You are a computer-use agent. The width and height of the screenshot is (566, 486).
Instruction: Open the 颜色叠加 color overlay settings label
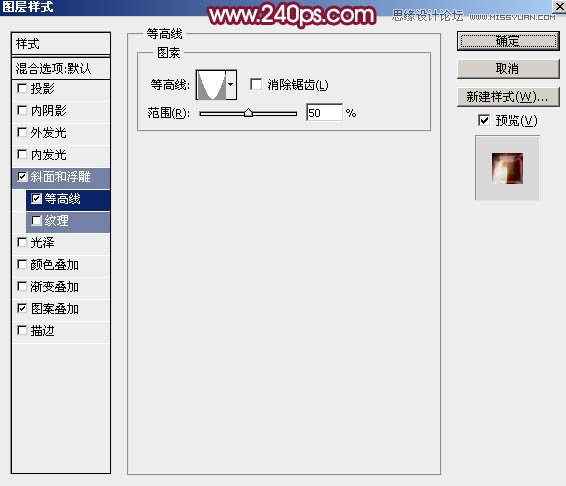[55, 265]
